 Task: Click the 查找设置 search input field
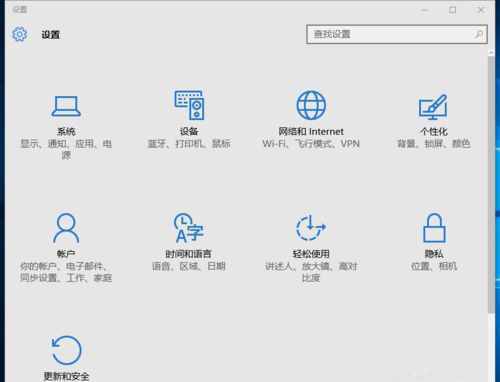point(397,34)
